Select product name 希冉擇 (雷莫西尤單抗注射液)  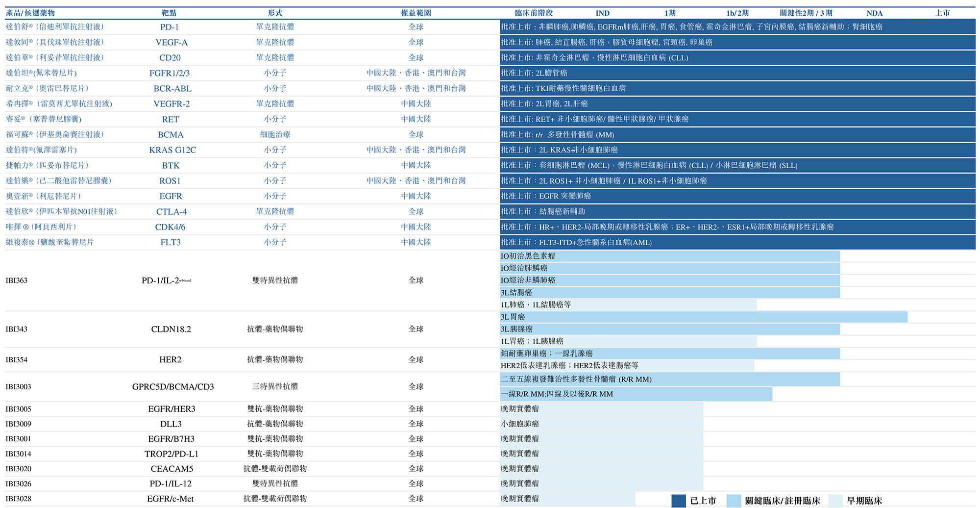pyautogui.click(x=59, y=104)
